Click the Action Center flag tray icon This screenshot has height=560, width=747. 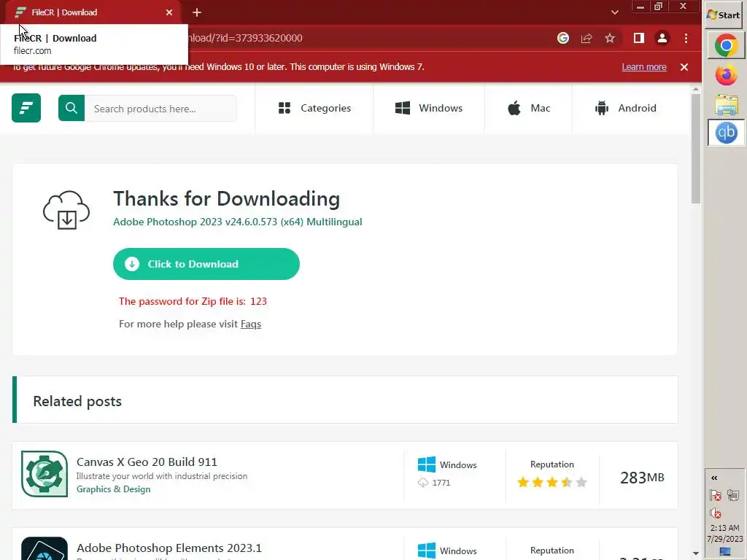[x=716, y=496]
